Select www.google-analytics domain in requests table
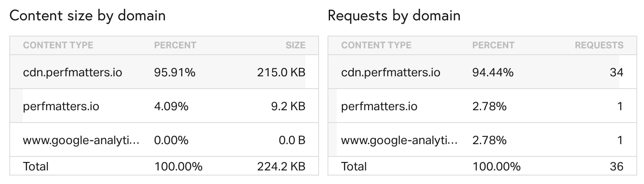This screenshot has width=644, height=184. pos(399,140)
